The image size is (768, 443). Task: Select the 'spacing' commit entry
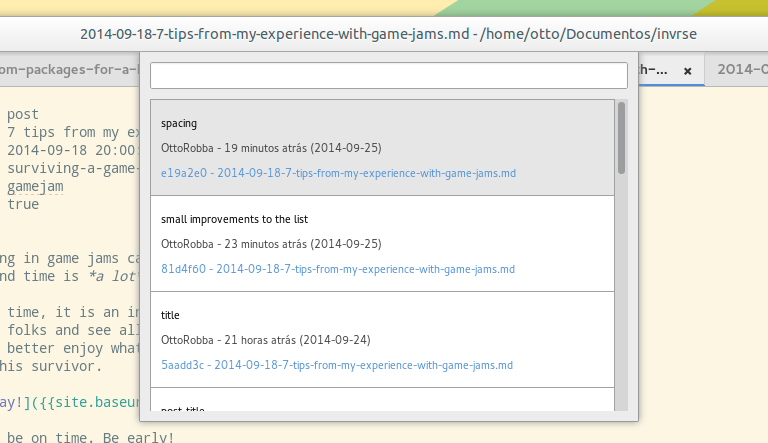(x=382, y=148)
